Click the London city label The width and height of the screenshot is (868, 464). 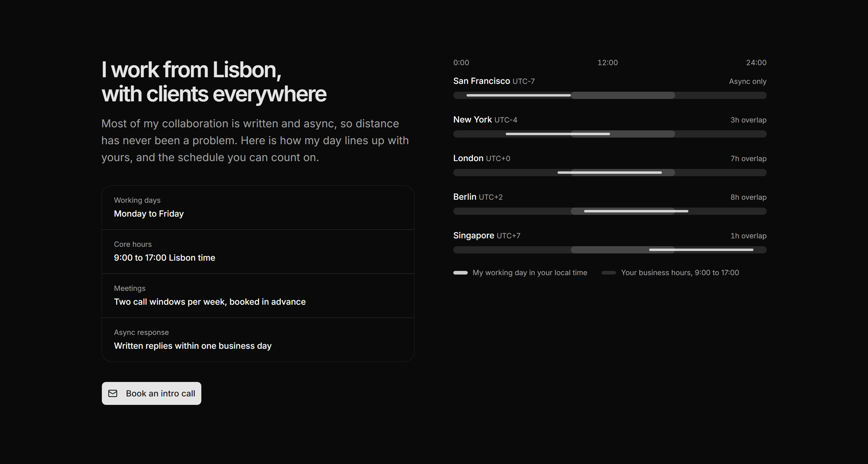(468, 158)
